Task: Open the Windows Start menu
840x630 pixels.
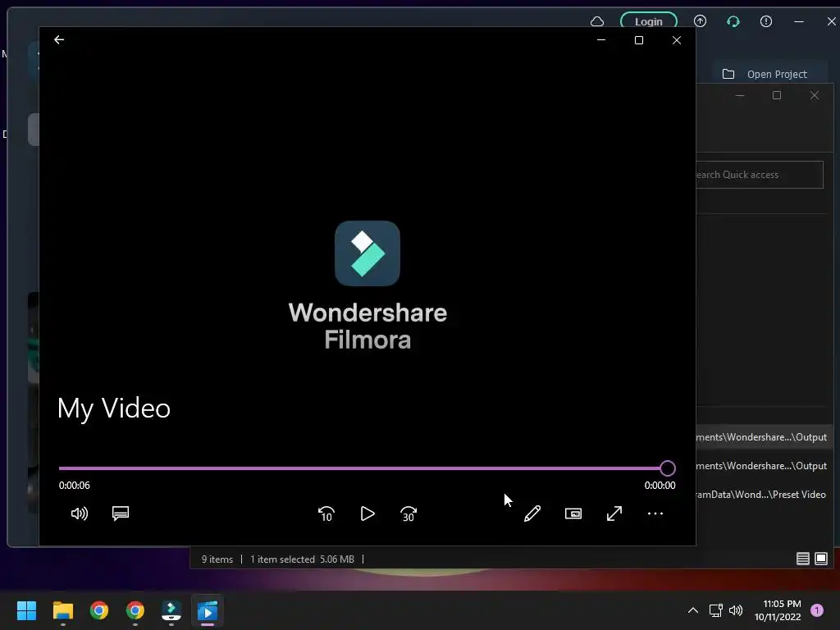Action: point(26,610)
